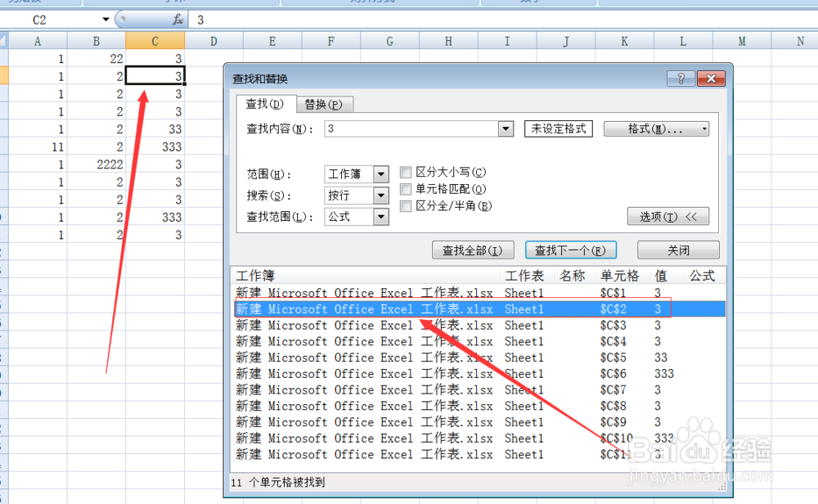Click the 格式(M)... button
Viewport: 818px width, 504px height.
tap(656, 129)
